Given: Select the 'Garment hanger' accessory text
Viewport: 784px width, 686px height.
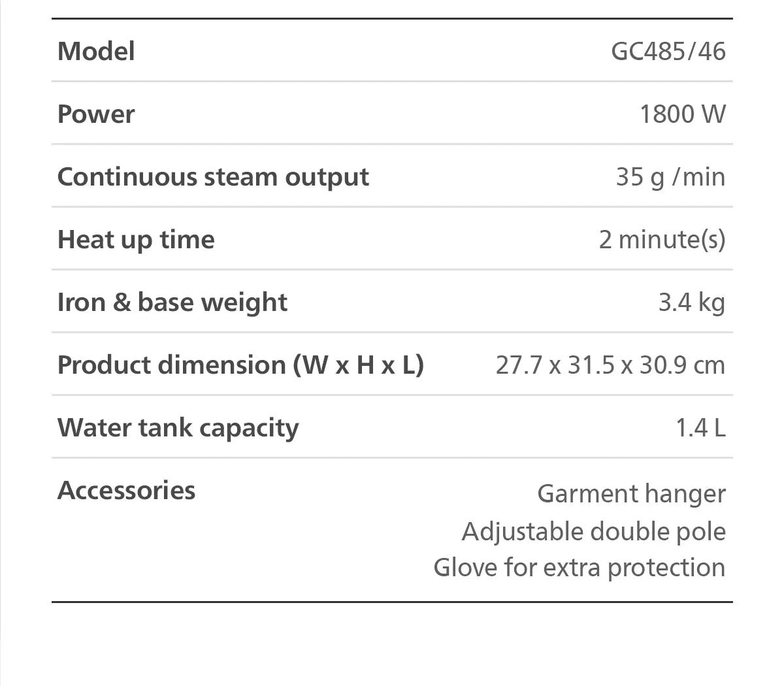Looking at the screenshot, I should coord(631,494).
